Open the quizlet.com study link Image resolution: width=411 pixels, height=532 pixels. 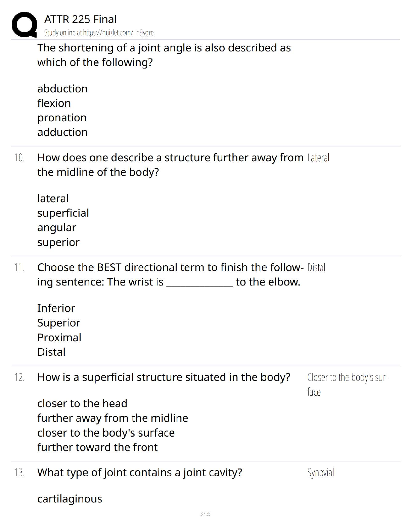click(x=99, y=33)
